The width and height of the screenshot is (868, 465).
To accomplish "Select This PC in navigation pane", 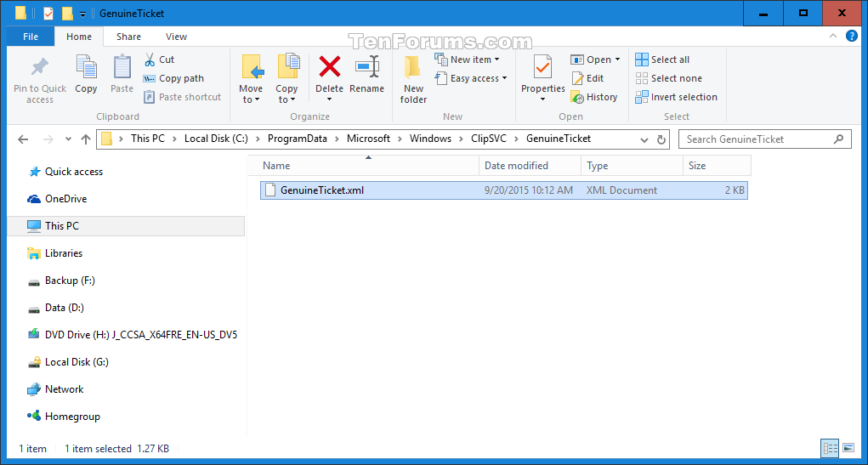I will pyautogui.click(x=126, y=226).
